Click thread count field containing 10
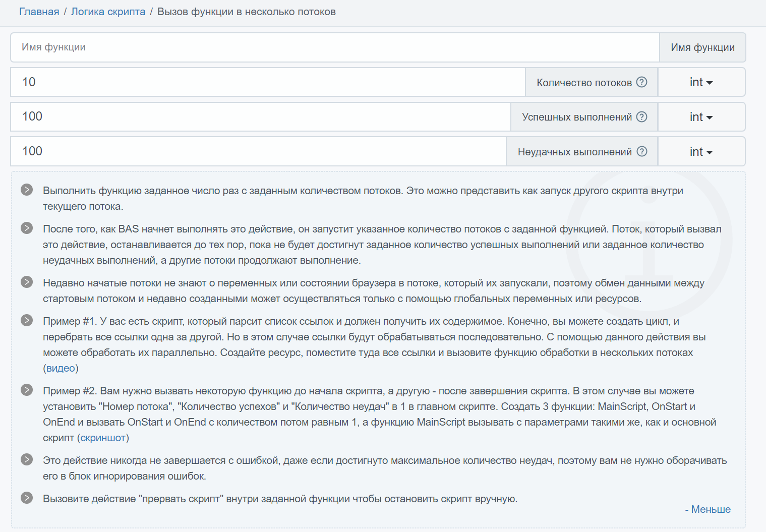 (268, 82)
